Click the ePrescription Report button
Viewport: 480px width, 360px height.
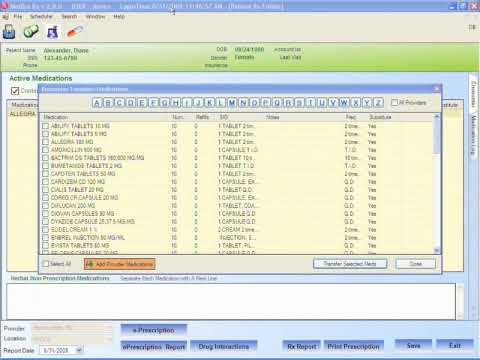[x=154, y=347]
